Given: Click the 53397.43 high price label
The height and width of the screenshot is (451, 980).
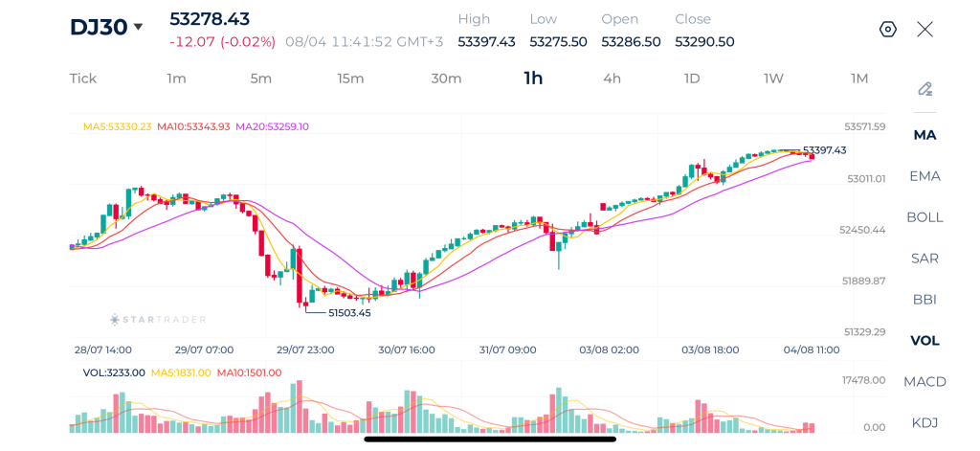Looking at the screenshot, I should [x=824, y=150].
